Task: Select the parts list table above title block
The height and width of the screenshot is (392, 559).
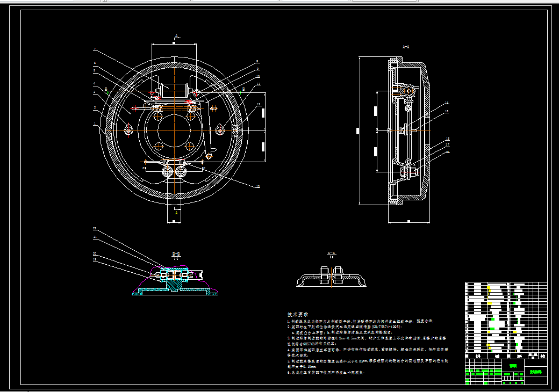Action: tap(506, 321)
